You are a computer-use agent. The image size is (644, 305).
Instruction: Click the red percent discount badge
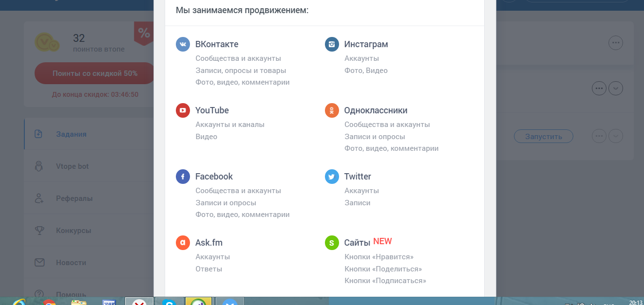click(x=144, y=33)
